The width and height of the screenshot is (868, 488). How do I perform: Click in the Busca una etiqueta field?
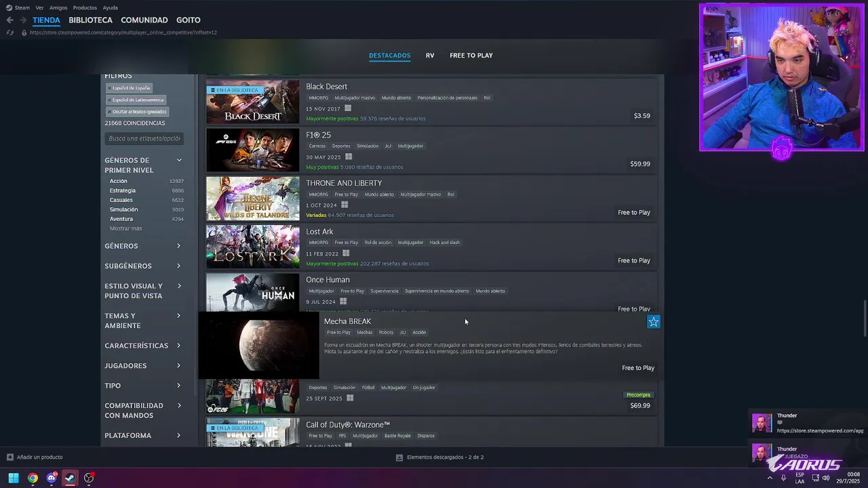pyautogui.click(x=144, y=138)
